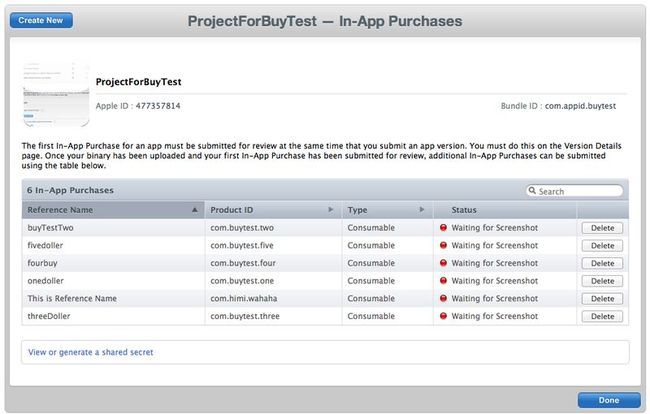Click the Status column header

pyautogui.click(x=505, y=210)
